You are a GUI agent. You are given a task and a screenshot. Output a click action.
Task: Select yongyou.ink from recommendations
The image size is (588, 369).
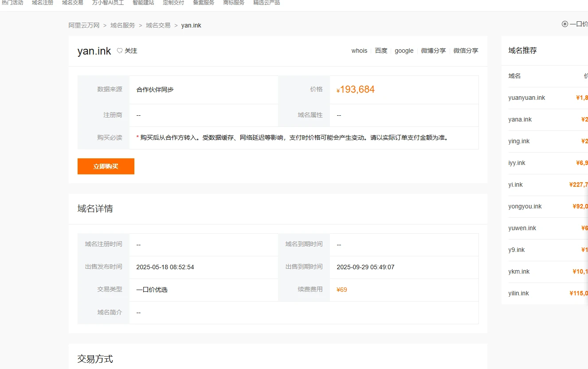525,206
